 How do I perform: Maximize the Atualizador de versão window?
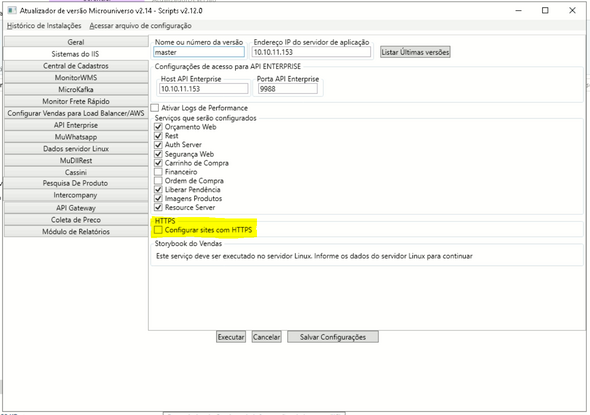[545, 11]
